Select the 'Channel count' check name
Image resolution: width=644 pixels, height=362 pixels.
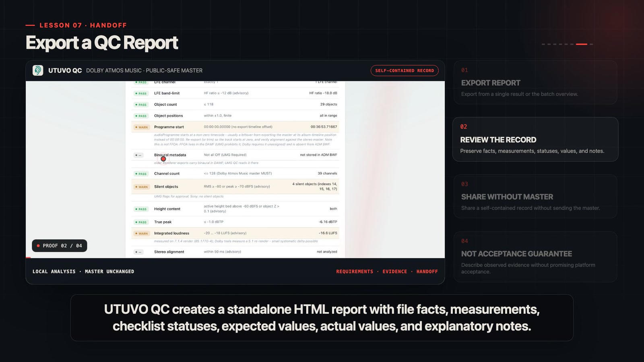[167, 174]
